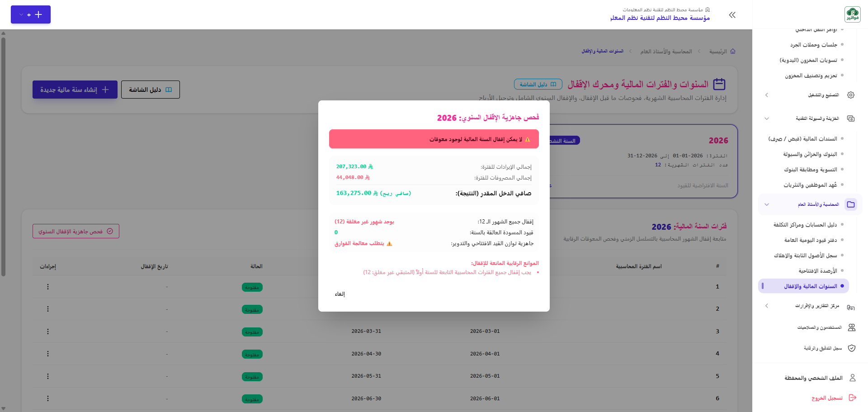Click the small blue دليل الشاشة badge
Image resolution: width=868 pixels, height=412 pixels.
[x=538, y=84]
